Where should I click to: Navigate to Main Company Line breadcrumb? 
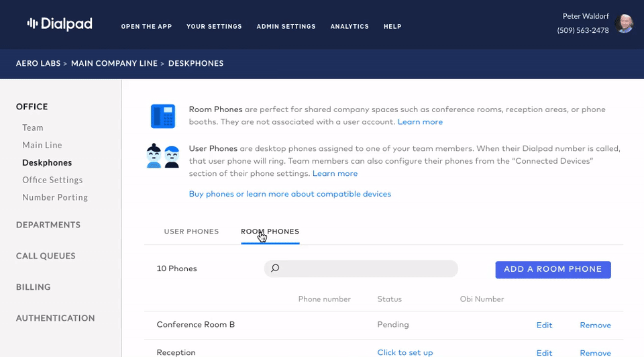114,63
